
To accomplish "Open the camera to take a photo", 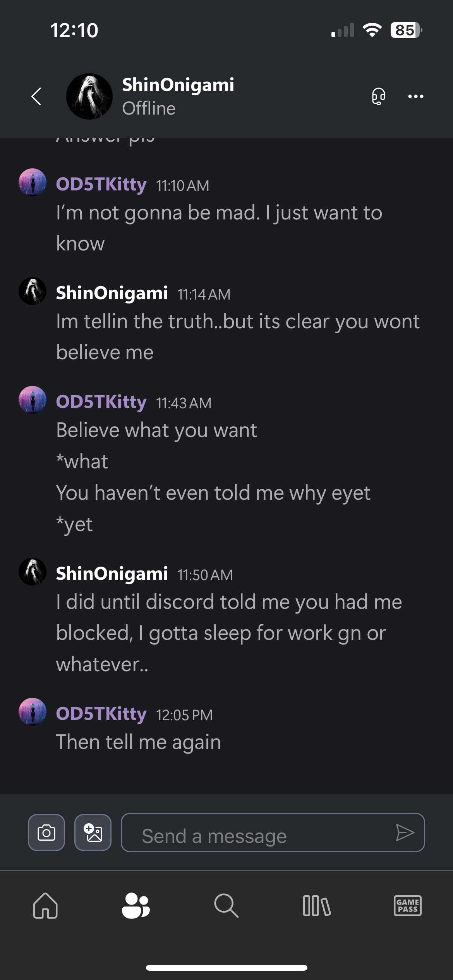I will click(x=46, y=832).
